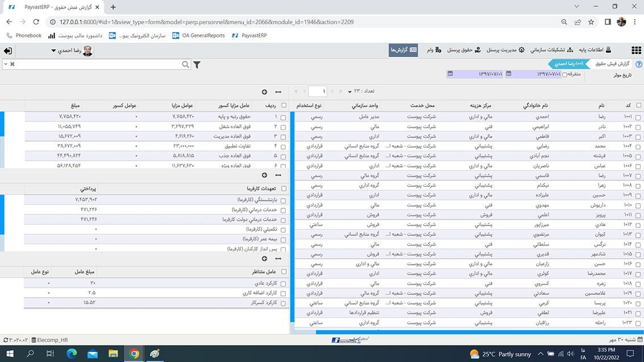The image size is (644, 362).
Task: Click the expand-width arrows above employer obligations table
Action: pos(278,175)
